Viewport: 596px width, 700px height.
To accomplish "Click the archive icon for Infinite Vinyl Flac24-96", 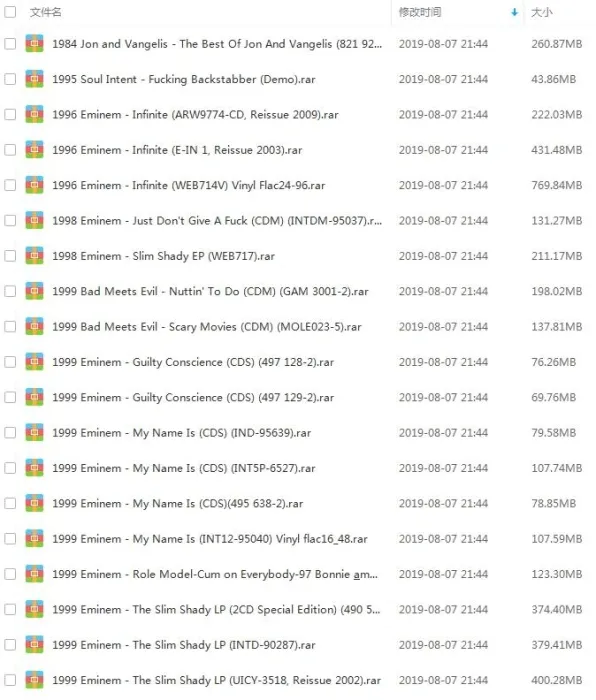I will pyautogui.click(x=34, y=185).
